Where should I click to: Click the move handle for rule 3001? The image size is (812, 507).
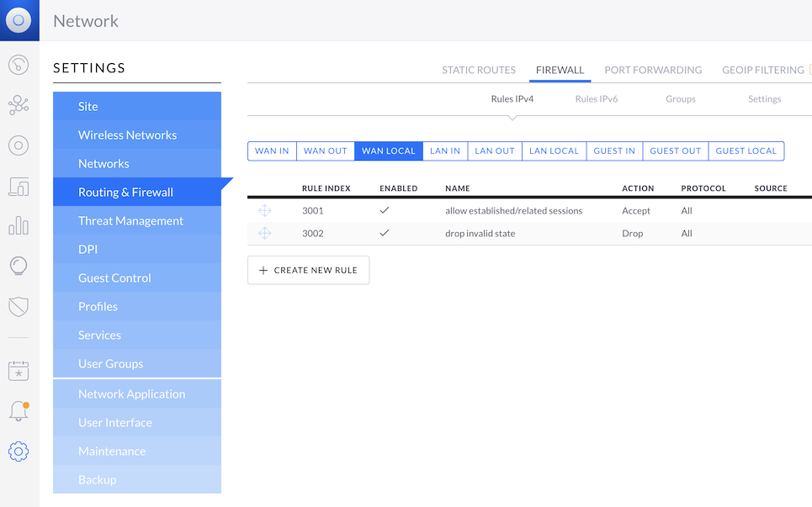(x=264, y=211)
